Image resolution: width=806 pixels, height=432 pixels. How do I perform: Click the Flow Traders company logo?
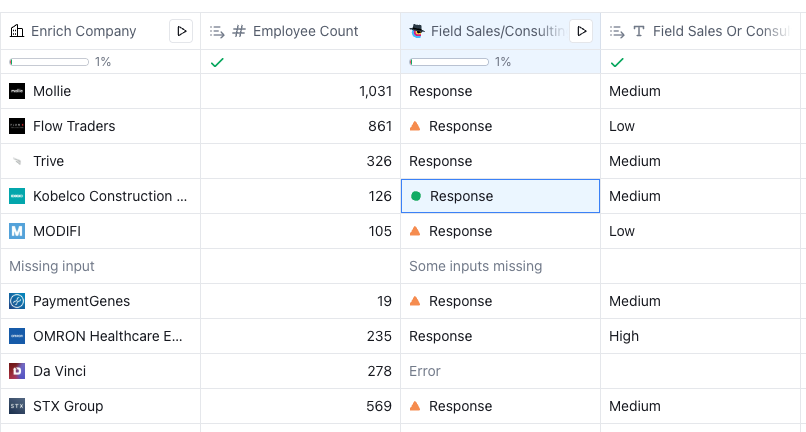(x=17, y=126)
